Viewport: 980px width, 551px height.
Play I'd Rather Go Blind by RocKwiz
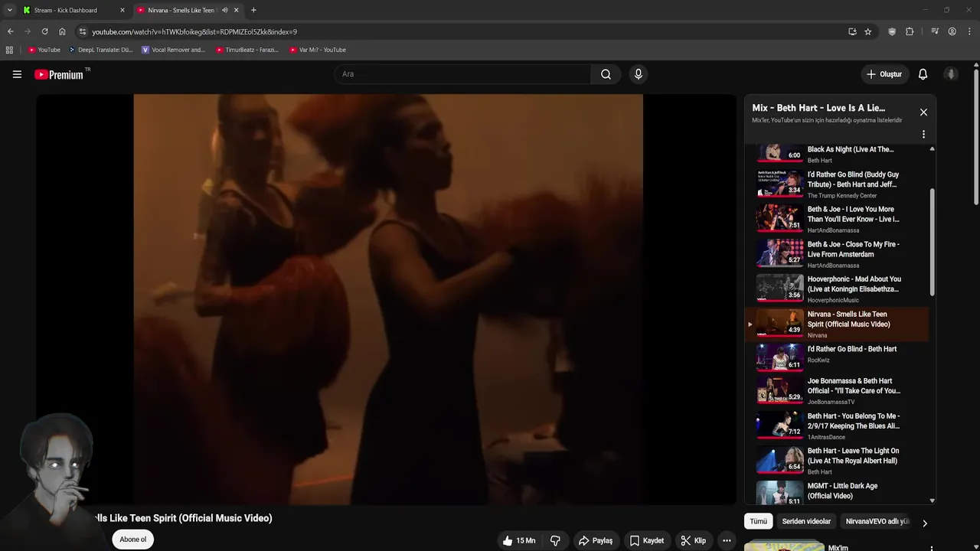[837, 358]
